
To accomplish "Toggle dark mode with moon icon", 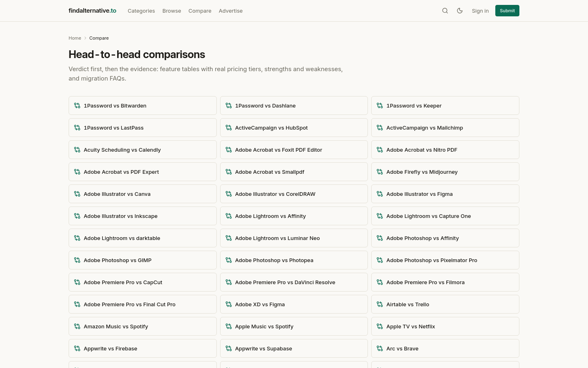I will [460, 11].
